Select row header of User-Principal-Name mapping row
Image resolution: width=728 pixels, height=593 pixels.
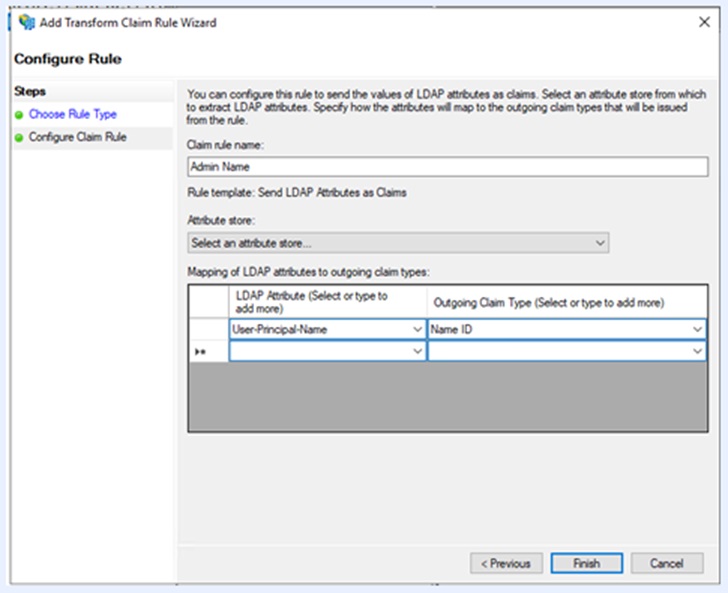click(x=208, y=329)
